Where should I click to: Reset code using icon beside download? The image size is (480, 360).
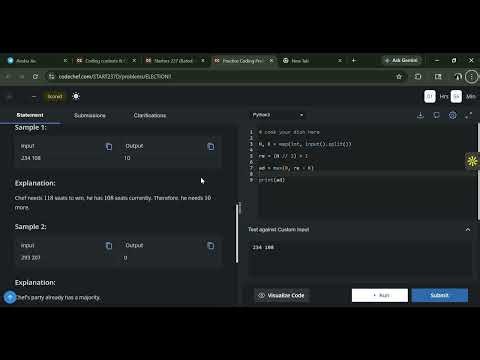[x=436, y=115]
